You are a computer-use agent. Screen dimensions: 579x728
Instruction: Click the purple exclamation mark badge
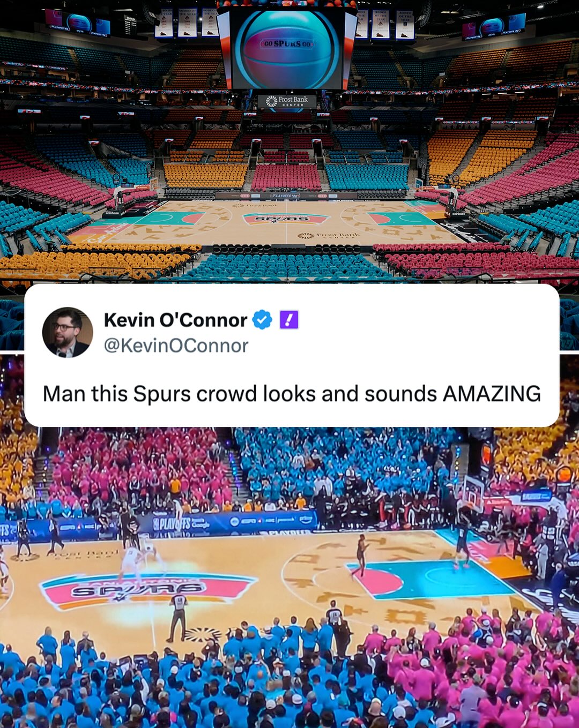click(289, 320)
